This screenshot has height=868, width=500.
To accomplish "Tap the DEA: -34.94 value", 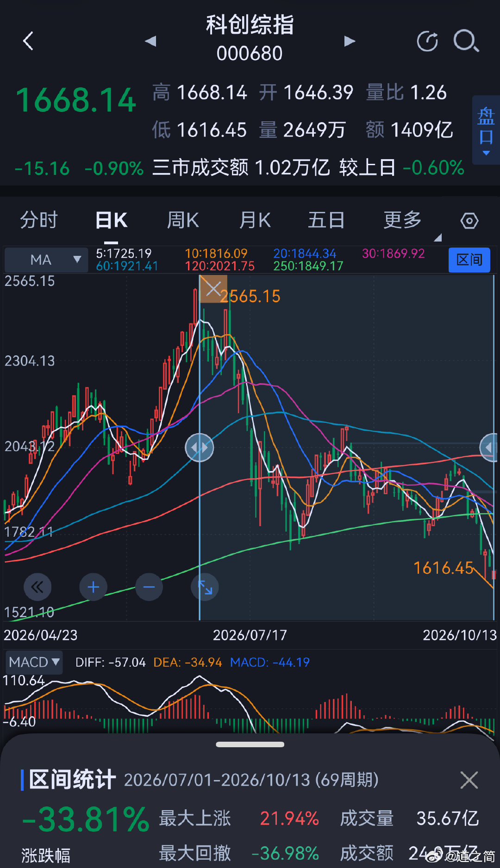I will pyautogui.click(x=188, y=663).
